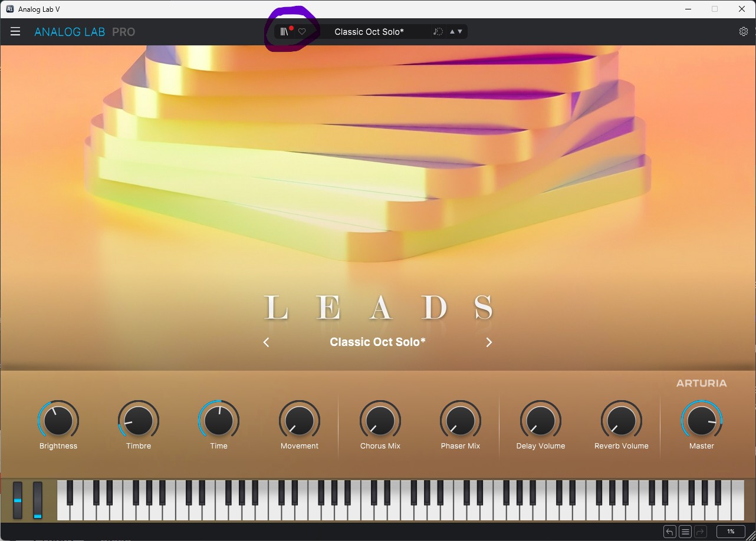Open the settings gear icon
Viewport: 756px width, 541px height.
[743, 32]
